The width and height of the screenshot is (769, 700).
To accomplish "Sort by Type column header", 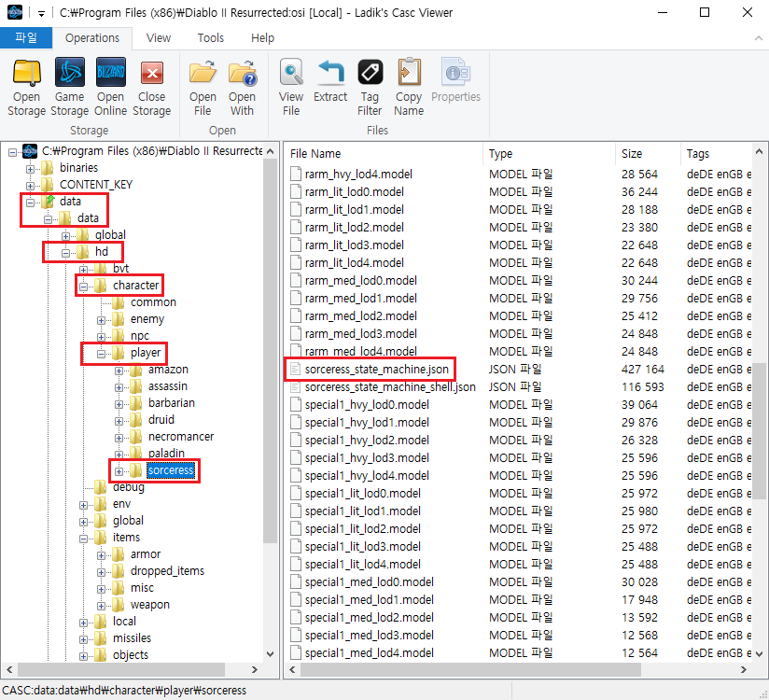I will point(550,154).
